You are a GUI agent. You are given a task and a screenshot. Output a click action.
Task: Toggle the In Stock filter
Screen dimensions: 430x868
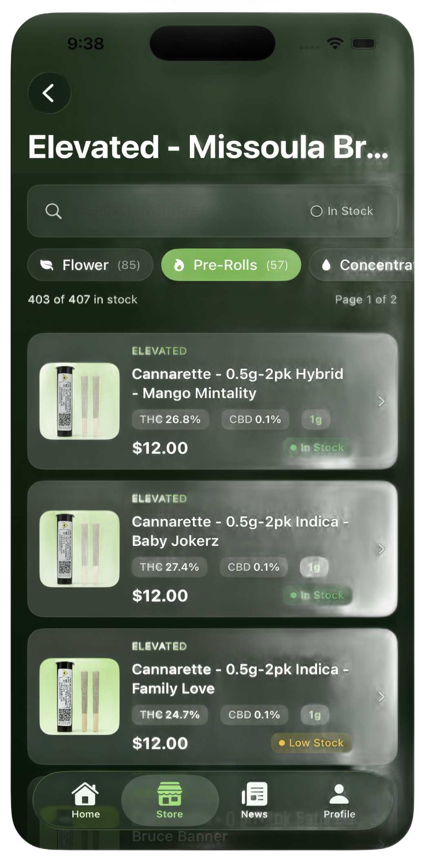point(342,211)
